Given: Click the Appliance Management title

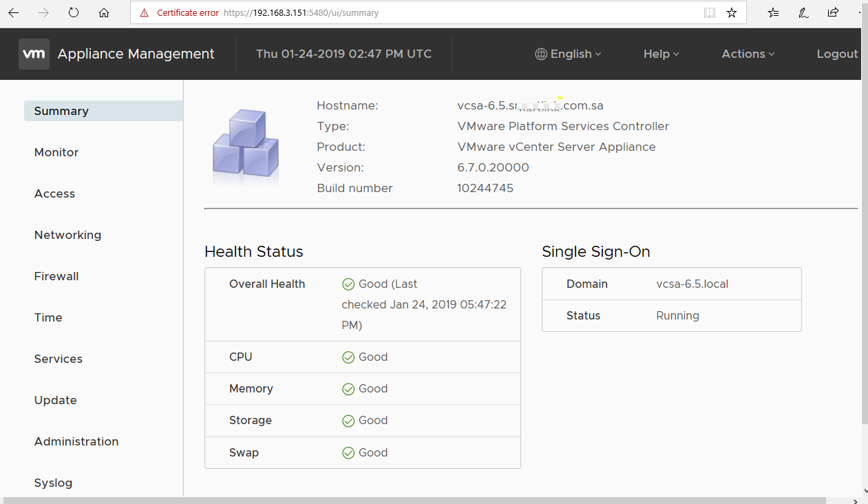Looking at the screenshot, I should [136, 54].
